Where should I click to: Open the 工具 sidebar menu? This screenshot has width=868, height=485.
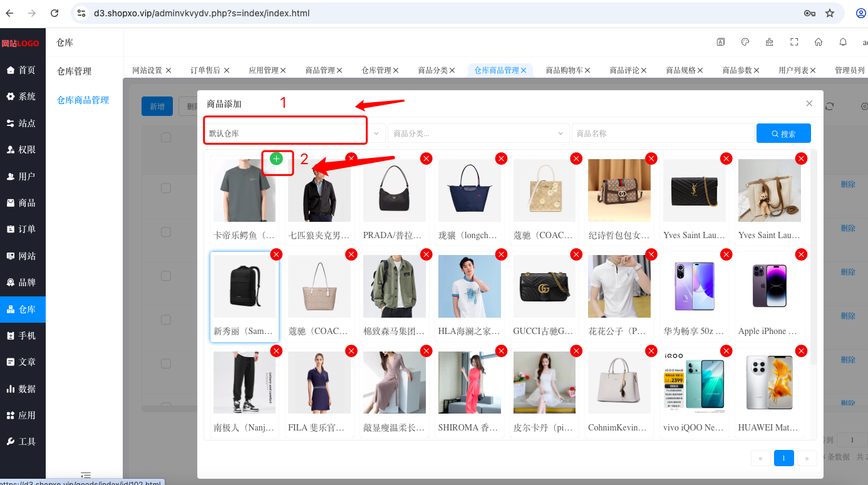point(23,442)
